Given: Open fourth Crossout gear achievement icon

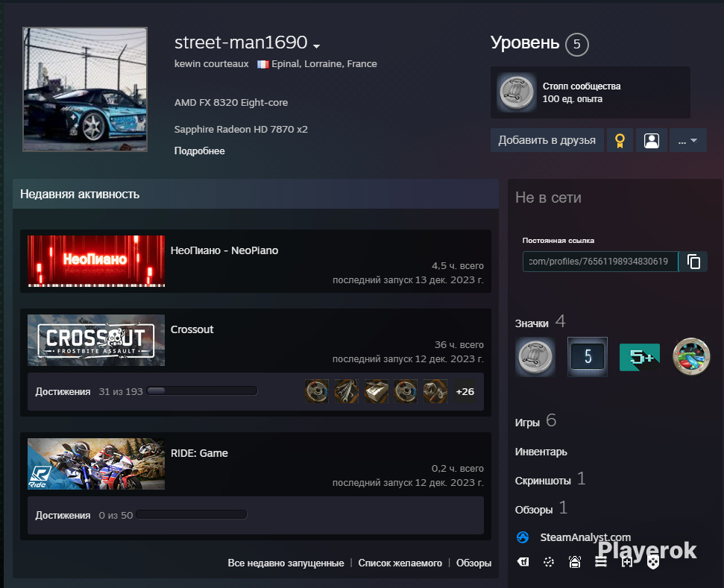Looking at the screenshot, I should point(406,391).
